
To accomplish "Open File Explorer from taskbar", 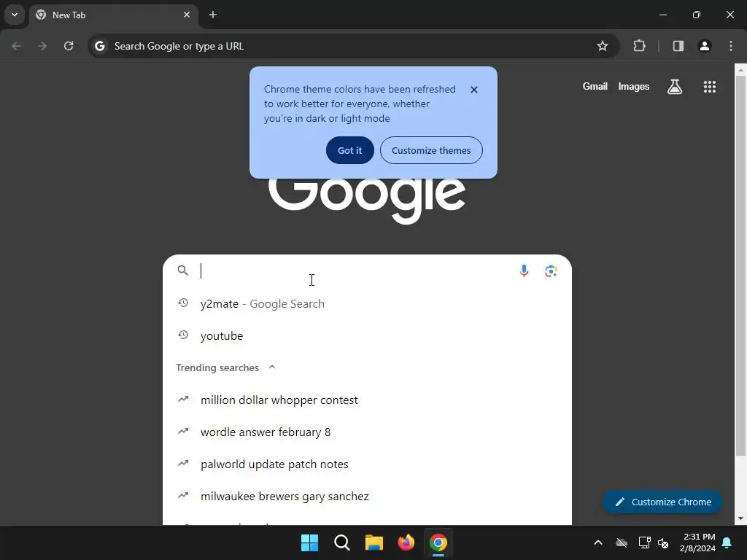I will coord(374,542).
